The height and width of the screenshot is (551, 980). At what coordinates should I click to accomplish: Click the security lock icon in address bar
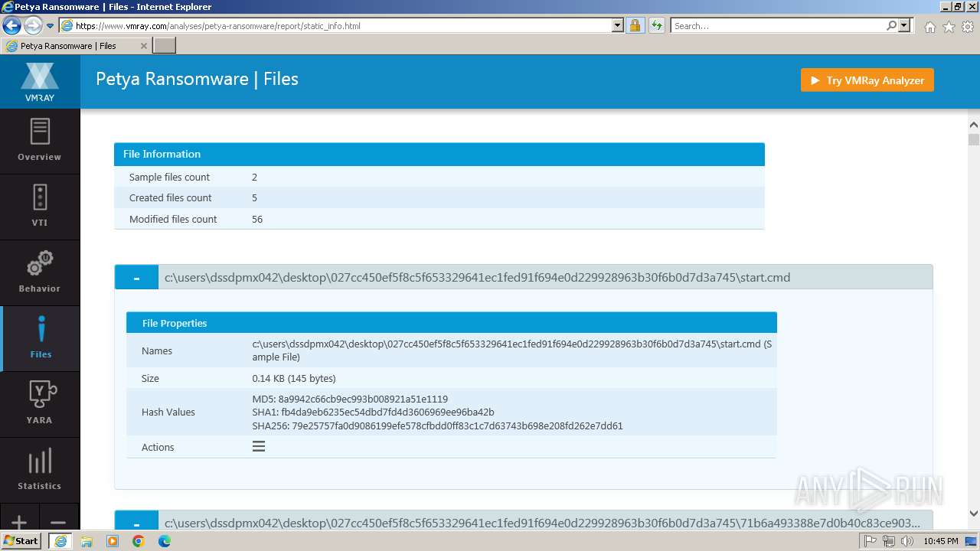coord(635,25)
